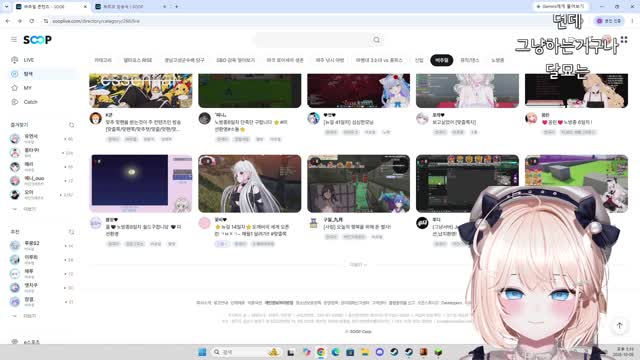Open the tab search chevron
This screenshot has height=360, width=640.
click(x=6, y=7)
